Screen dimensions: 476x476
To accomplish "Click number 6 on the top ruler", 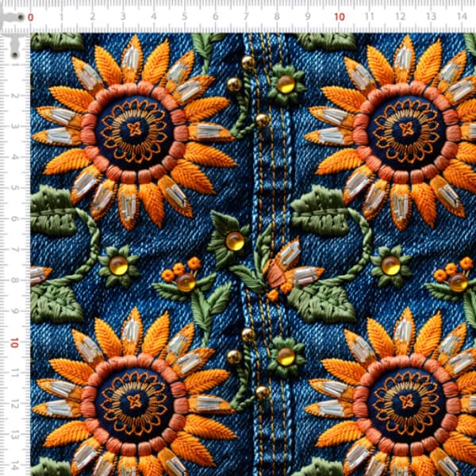I will click(x=215, y=17).
